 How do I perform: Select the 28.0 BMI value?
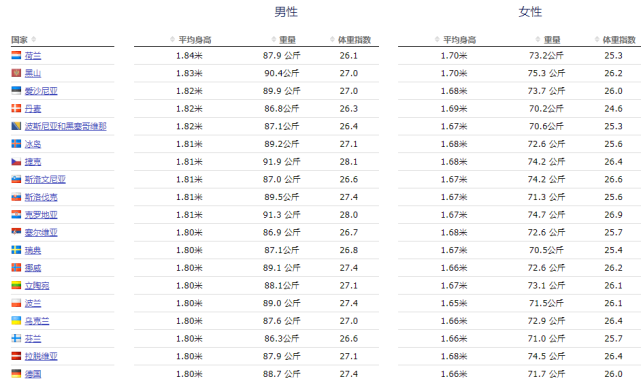349,215
